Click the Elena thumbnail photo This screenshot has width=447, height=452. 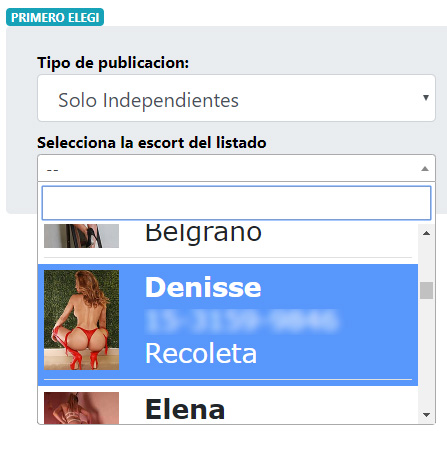click(x=81, y=408)
